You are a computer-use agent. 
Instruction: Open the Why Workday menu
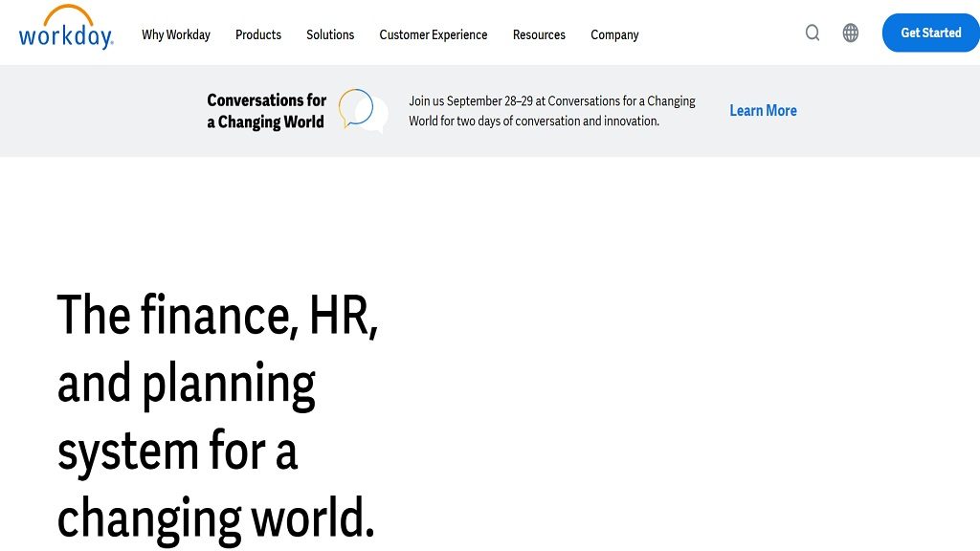point(176,35)
